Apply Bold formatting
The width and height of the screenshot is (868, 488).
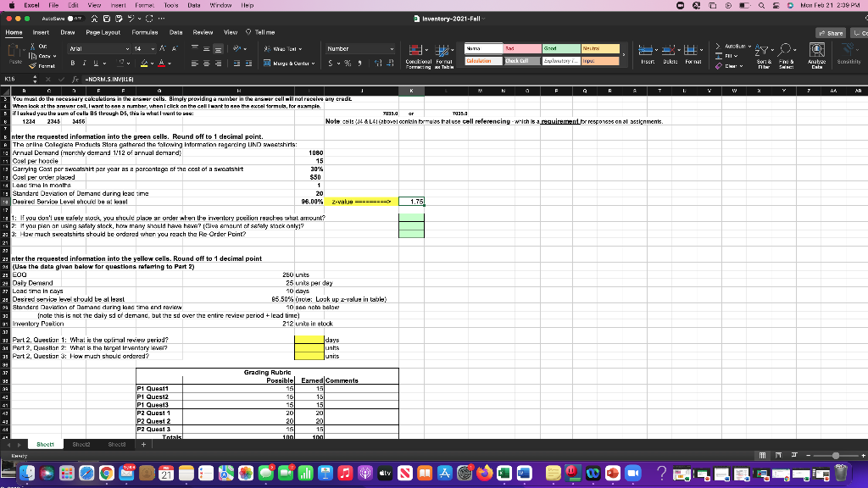73,63
